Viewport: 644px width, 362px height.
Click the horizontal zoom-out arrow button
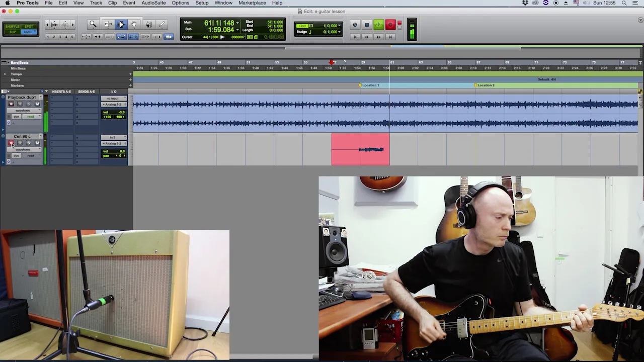(x=47, y=25)
